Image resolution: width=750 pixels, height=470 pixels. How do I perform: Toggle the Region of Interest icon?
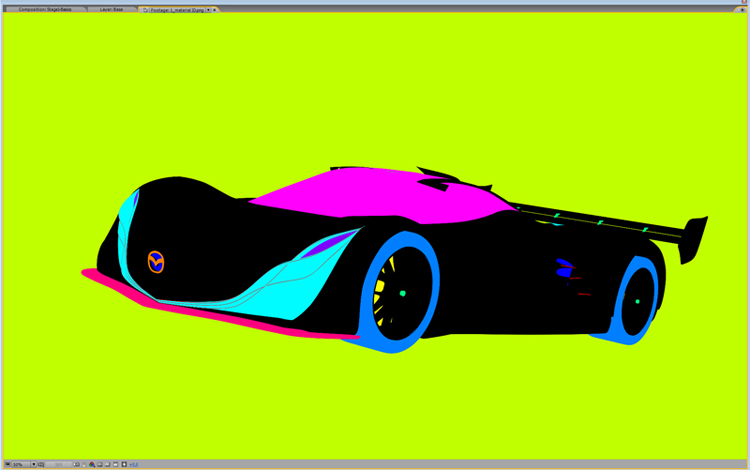(100, 464)
